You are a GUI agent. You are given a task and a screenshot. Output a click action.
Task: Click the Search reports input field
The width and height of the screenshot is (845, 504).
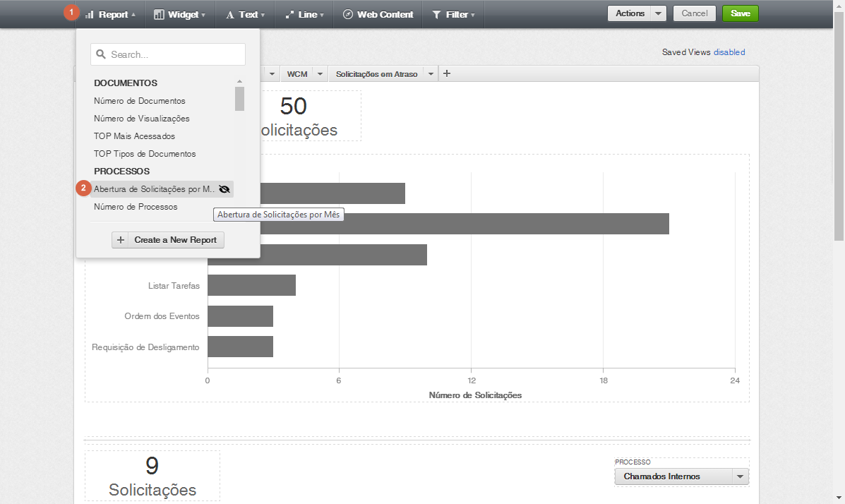point(168,54)
